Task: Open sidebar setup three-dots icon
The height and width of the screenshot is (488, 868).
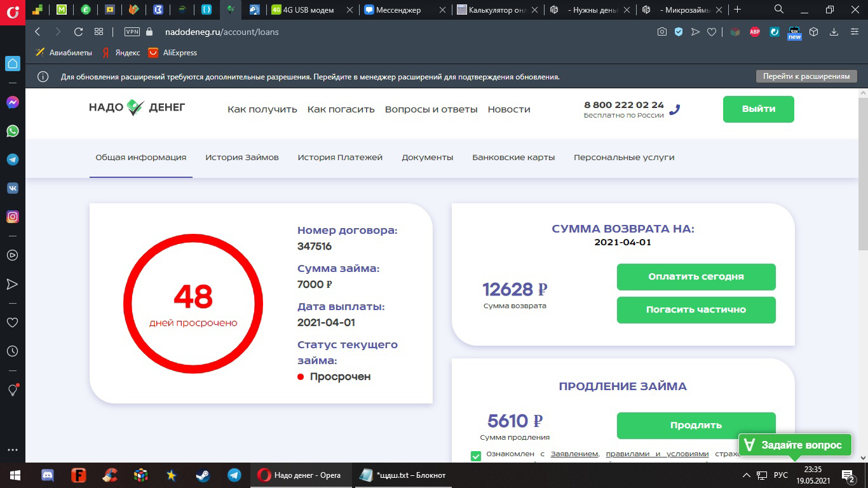Action: (12, 450)
